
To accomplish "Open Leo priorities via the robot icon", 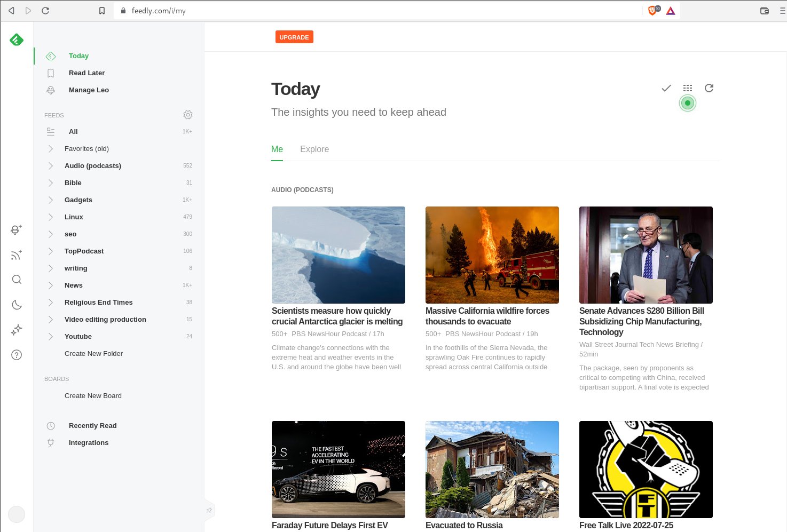I will 16,229.
